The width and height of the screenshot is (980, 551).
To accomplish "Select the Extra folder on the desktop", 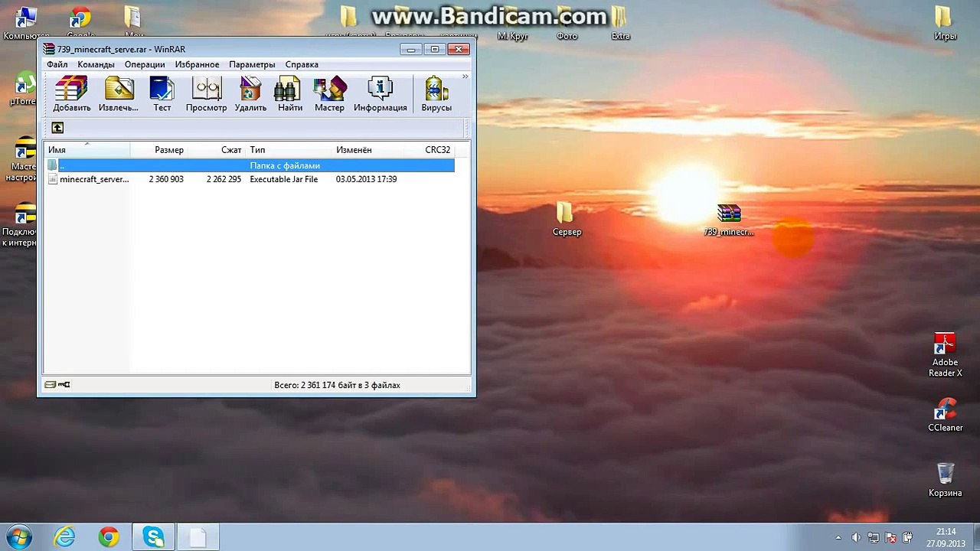I will tap(620, 23).
